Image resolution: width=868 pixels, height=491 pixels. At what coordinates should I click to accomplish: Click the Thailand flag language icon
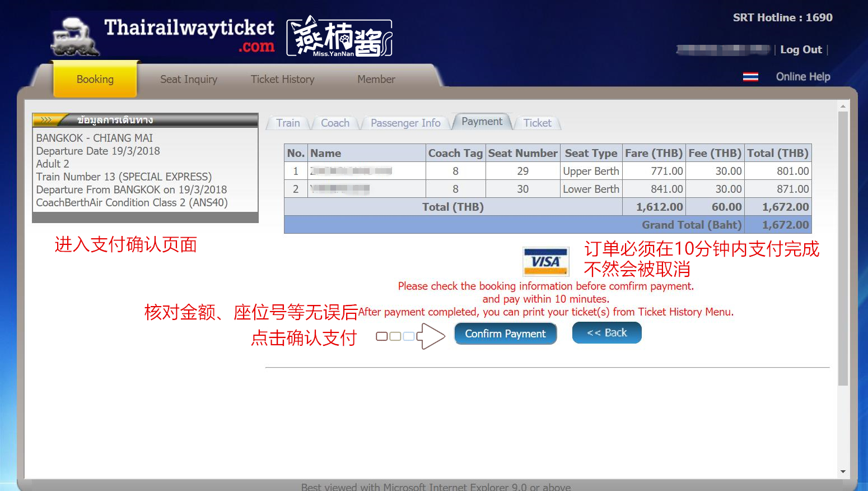(x=750, y=77)
